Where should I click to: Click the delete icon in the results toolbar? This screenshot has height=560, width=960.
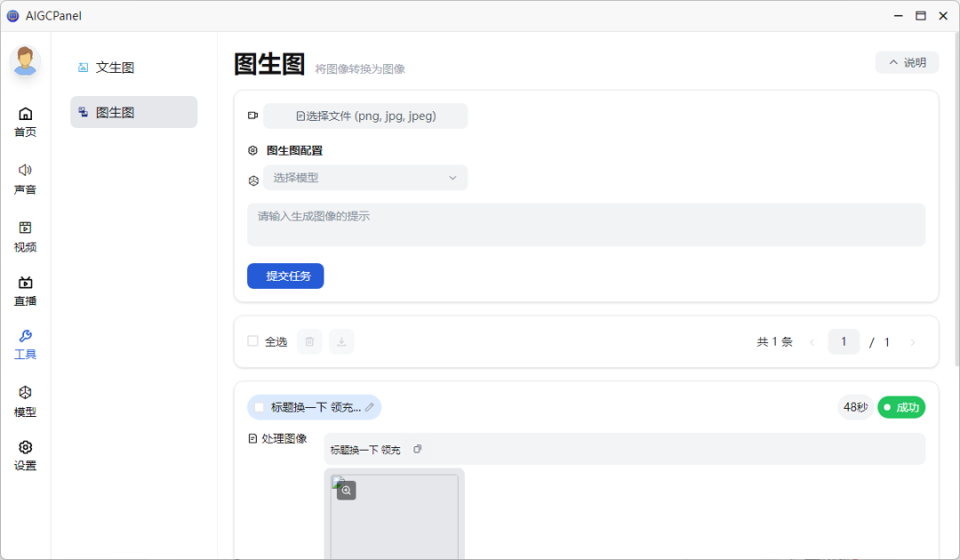[x=308, y=341]
